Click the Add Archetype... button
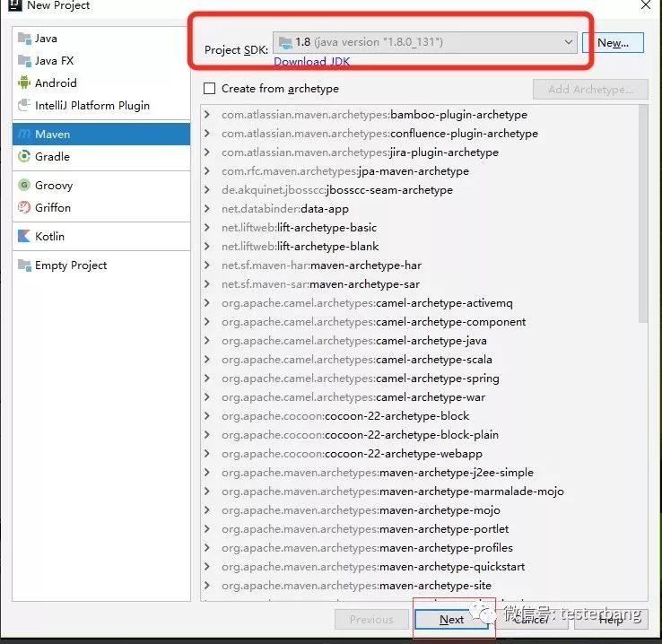The image size is (662, 644). click(x=590, y=89)
